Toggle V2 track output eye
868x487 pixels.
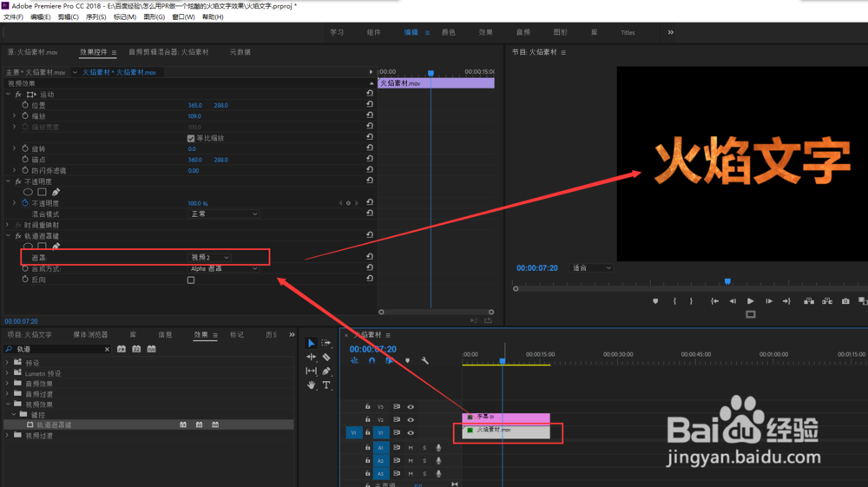tap(411, 419)
